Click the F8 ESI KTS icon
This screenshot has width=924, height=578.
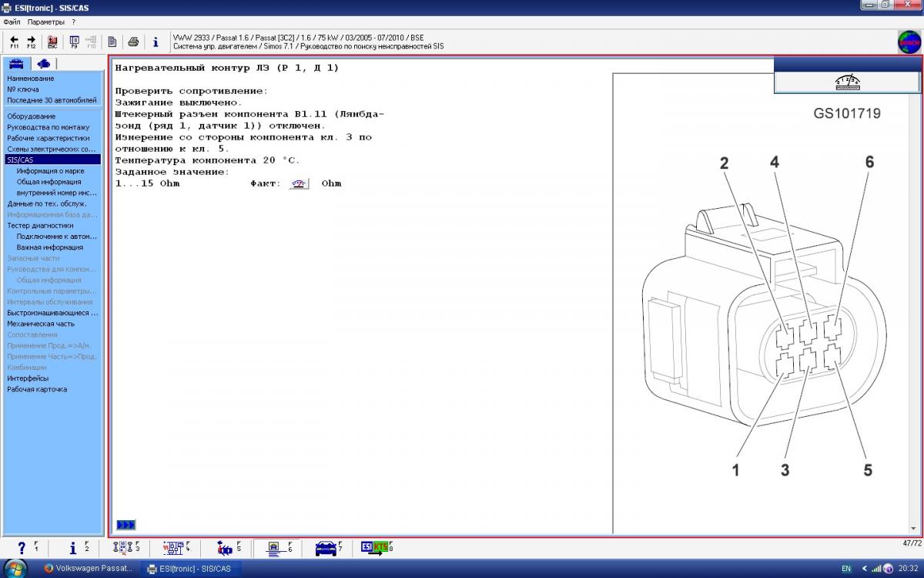[377, 548]
